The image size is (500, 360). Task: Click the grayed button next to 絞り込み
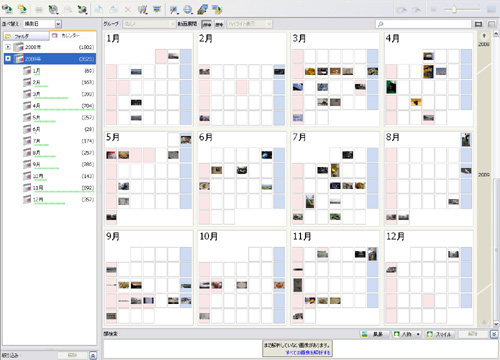tap(72, 355)
